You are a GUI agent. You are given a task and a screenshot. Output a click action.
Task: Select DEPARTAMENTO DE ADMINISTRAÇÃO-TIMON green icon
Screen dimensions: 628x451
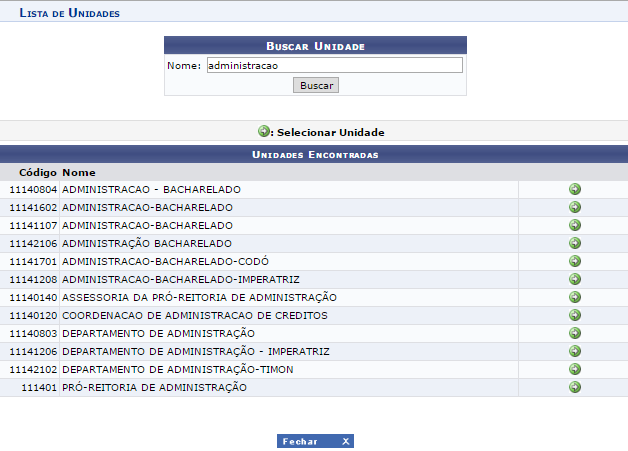574,369
